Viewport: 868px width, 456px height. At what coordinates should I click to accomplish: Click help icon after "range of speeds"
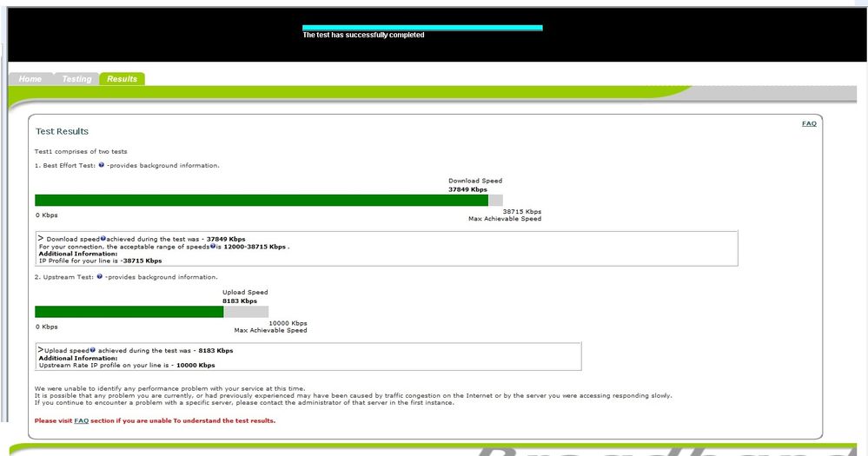pos(212,246)
